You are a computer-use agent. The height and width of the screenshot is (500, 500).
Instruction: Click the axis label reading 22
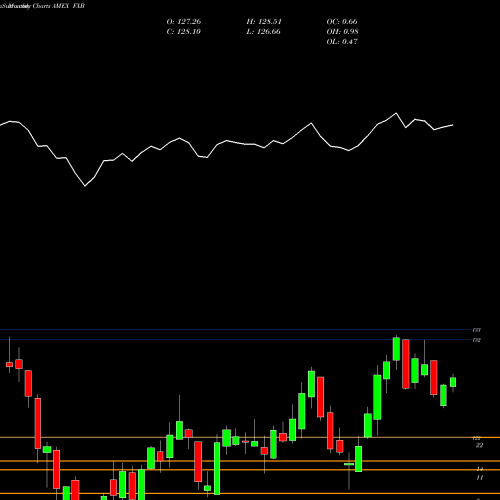tap(479, 445)
